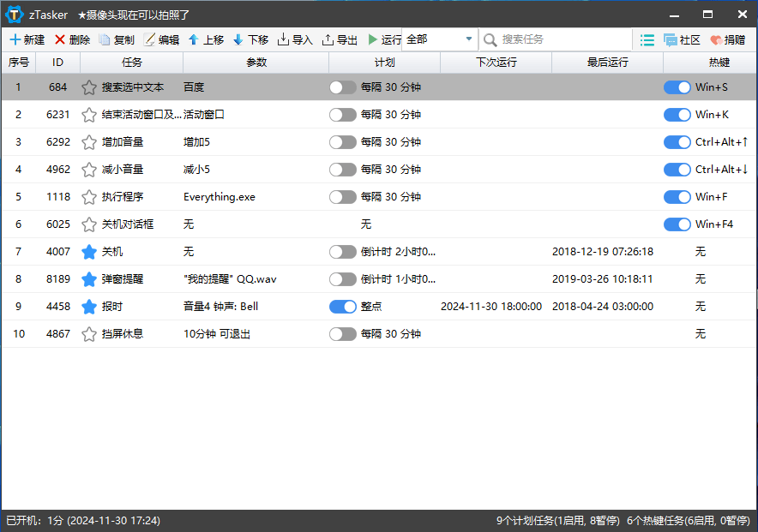758x532 pixels.
Task: Click the 新建 (New) task icon
Action: click(15, 39)
